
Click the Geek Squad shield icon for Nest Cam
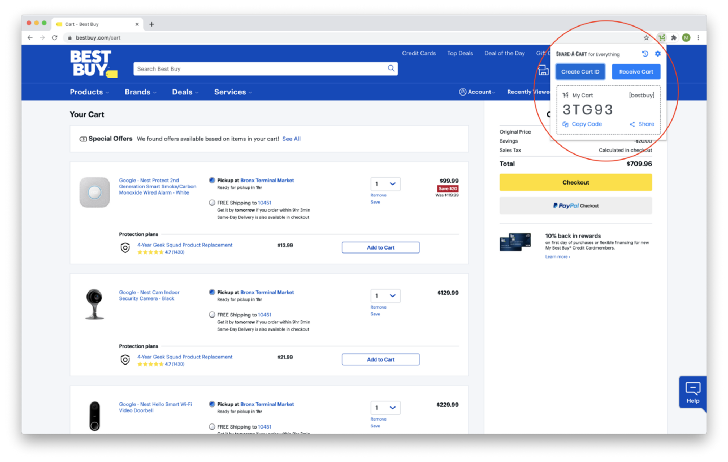(125, 360)
